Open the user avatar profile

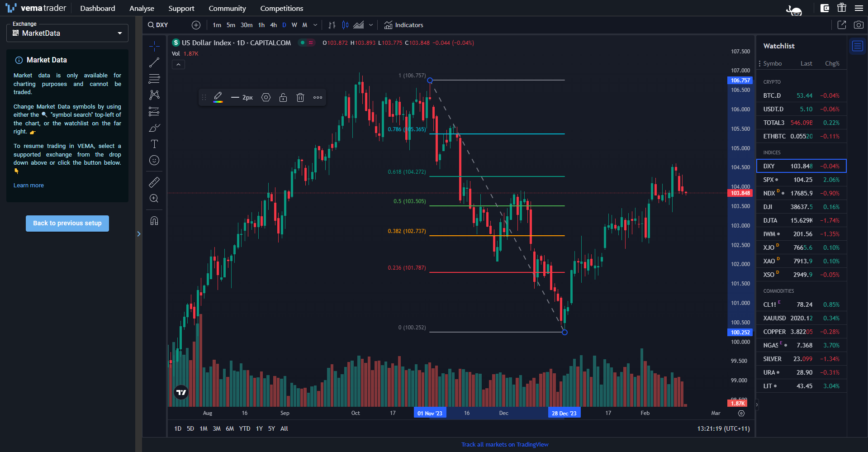794,10
